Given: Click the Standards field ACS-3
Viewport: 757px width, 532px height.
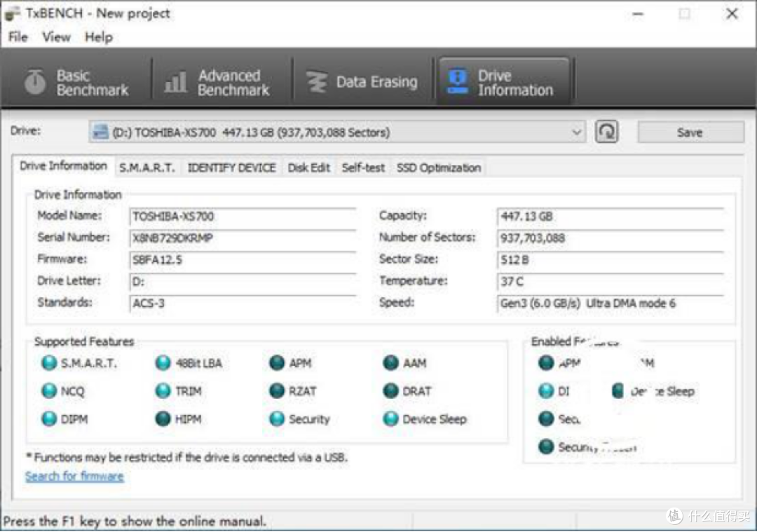Looking at the screenshot, I should pos(243,303).
